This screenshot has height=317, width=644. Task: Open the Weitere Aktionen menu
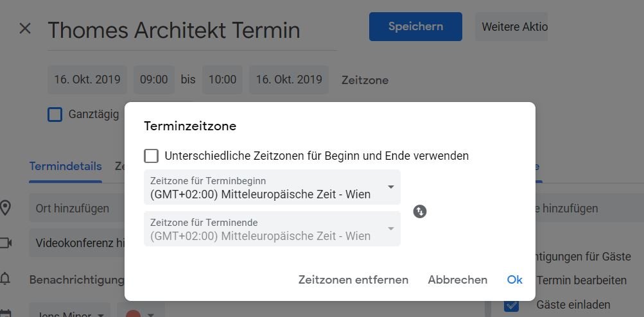pyautogui.click(x=514, y=27)
